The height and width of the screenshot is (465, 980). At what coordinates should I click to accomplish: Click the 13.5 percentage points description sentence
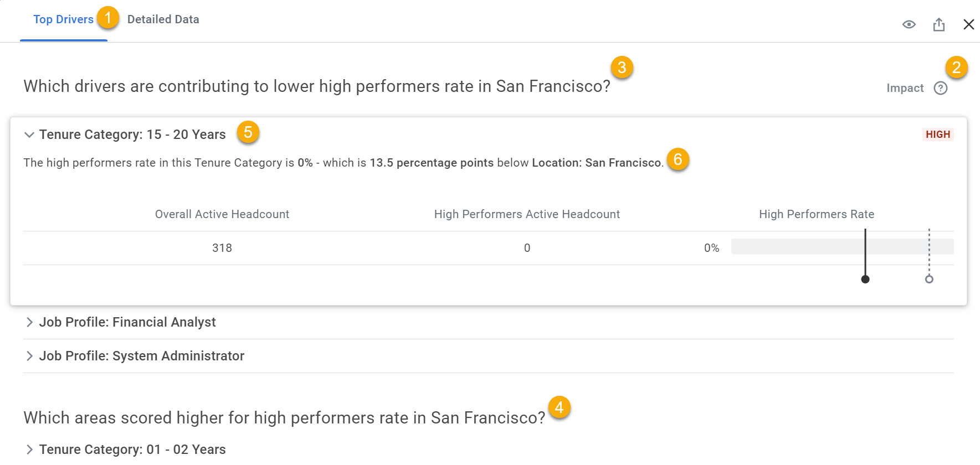click(343, 163)
